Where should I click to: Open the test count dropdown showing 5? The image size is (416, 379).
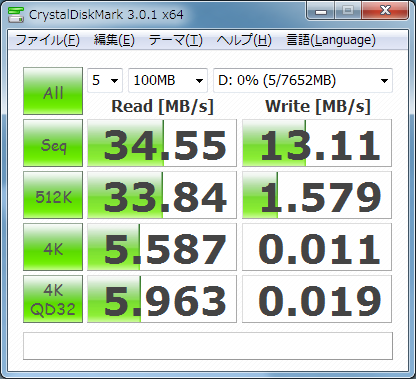point(105,80)
